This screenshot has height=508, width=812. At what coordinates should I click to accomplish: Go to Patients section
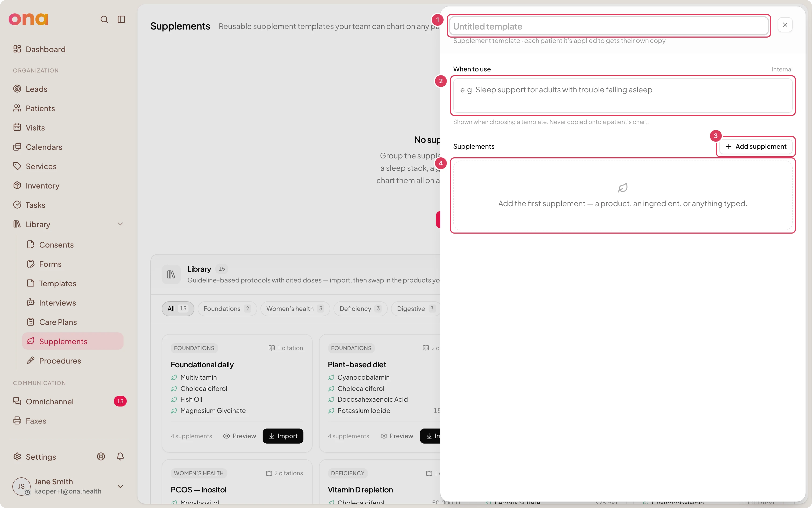coord(69,108)
